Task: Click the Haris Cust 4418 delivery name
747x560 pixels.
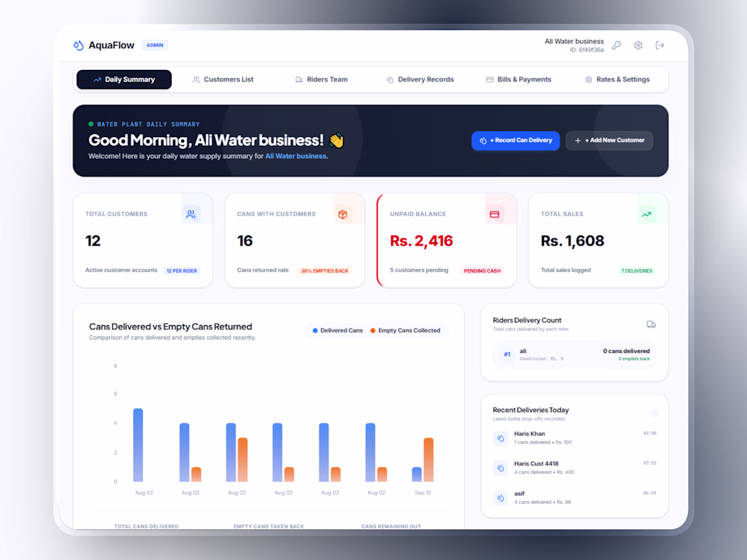Action: (536, 464)
